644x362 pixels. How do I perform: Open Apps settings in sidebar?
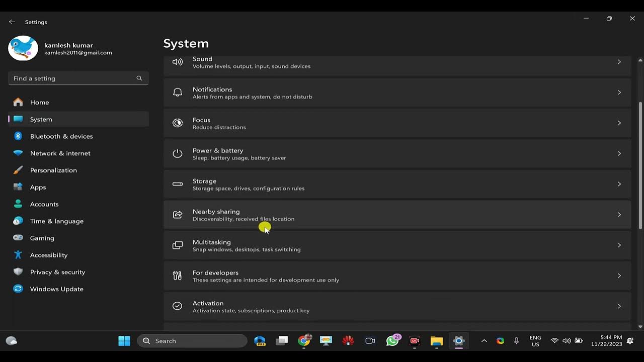point(78,187)
